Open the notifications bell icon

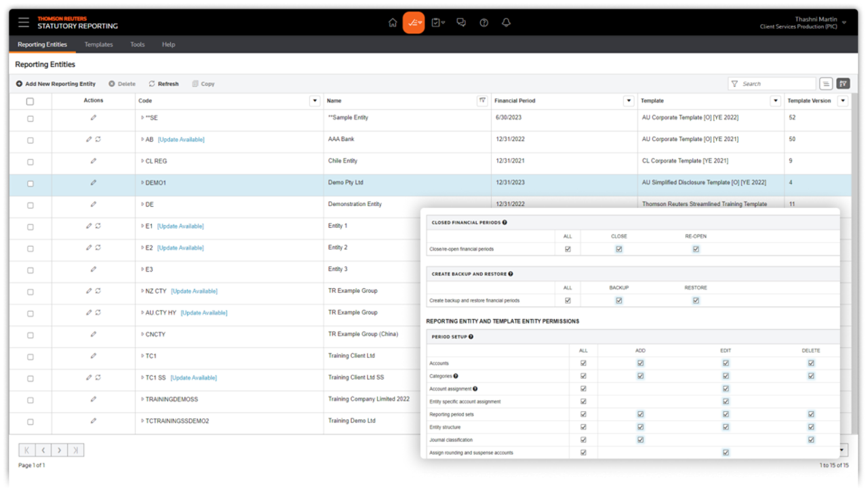[x=506, y=22]
